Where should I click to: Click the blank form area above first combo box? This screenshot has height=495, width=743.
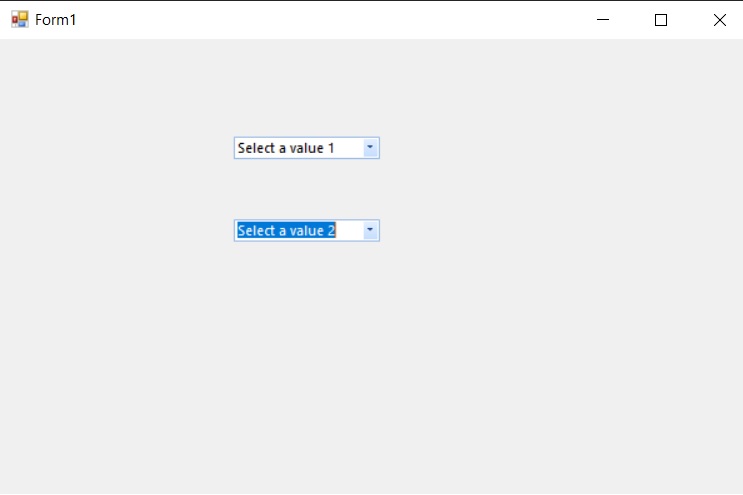(x=306, y=90)
